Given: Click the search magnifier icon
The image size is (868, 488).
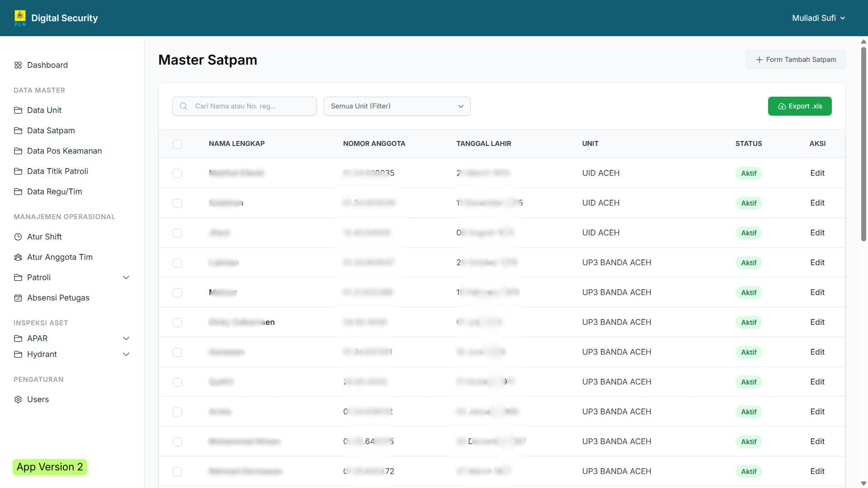Looking at the screenshot, I should click(x=184, y=106).
